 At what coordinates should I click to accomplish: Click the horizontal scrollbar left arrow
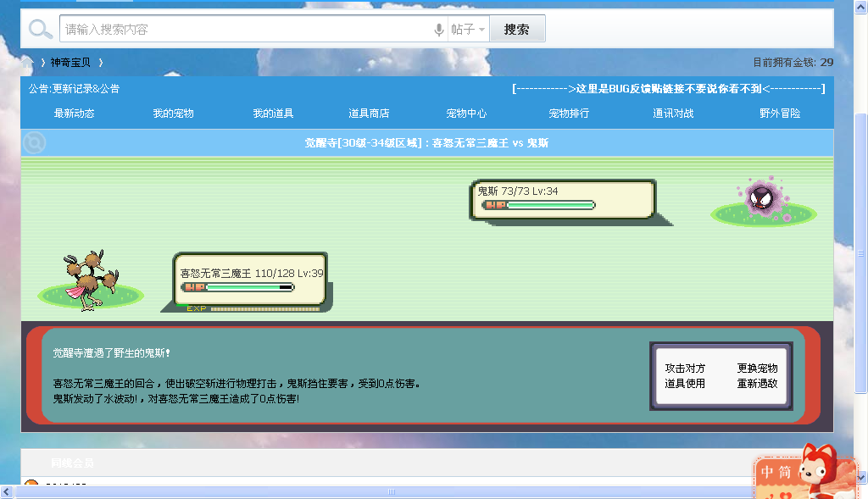[x=7, y=491]
